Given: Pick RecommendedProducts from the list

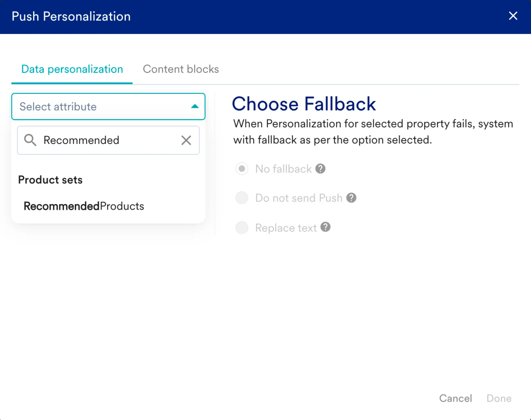Looking at the screenshot, I should (x=84, y=206).
